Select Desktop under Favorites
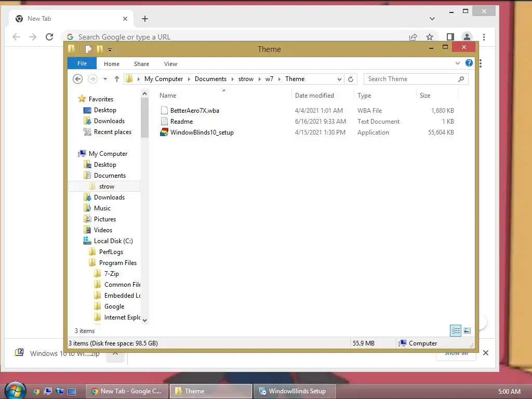This screenshot has width=532, height=399. click(x=105, y=110)
